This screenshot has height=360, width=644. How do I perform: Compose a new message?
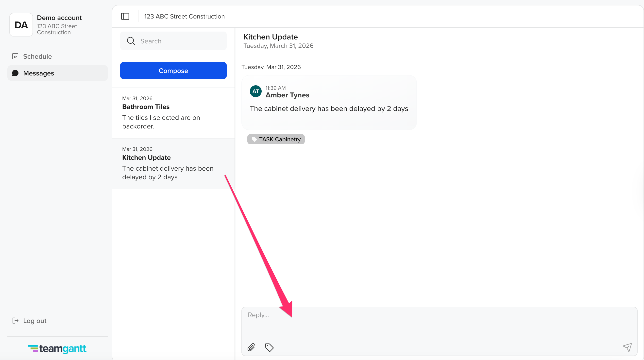[x=173, y=71]
